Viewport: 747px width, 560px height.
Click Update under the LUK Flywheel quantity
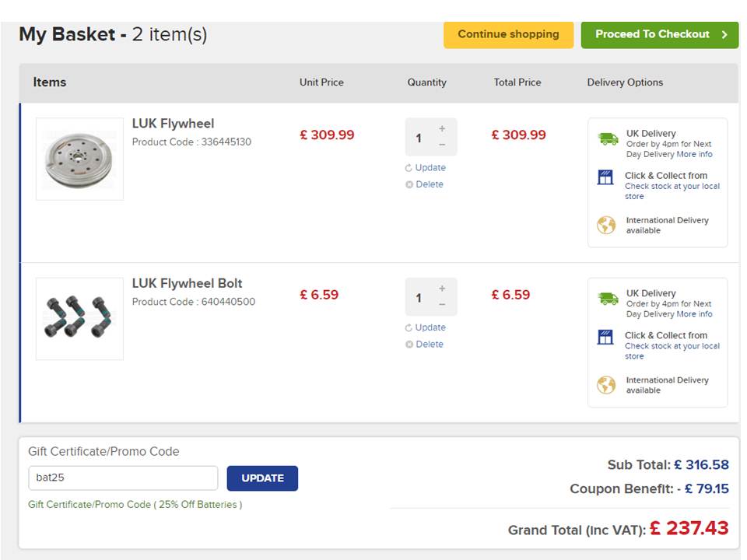point(430,168)
